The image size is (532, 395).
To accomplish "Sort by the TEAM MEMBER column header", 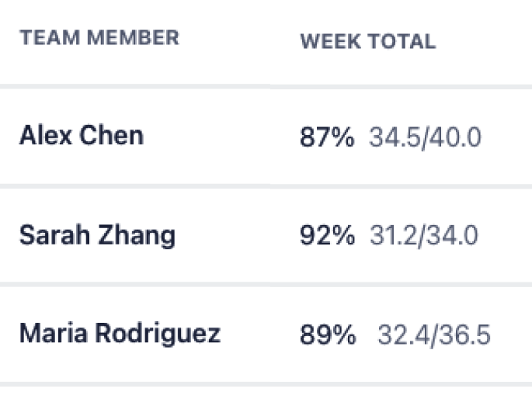I will (99, 37).
